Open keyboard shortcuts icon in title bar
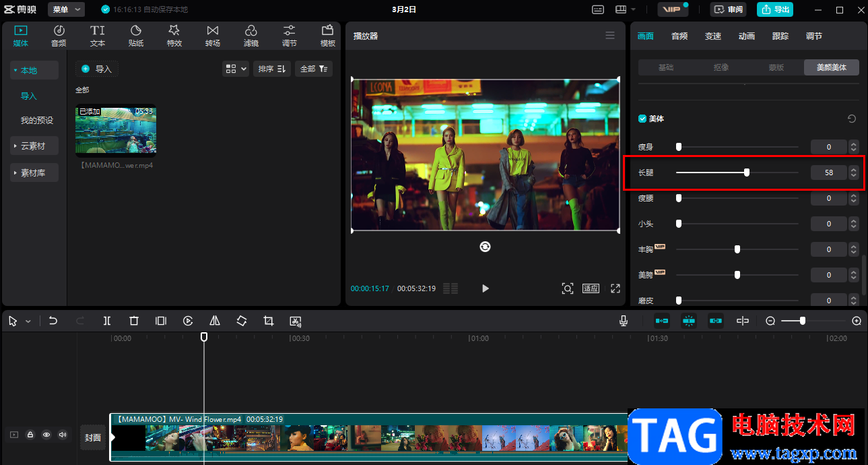868x465 pixels. pos(598,9)
